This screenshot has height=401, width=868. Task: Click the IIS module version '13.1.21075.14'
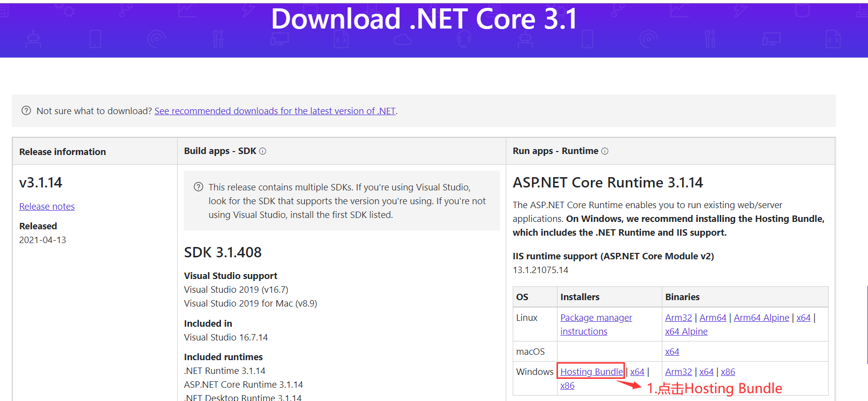(x=540, y=270)
